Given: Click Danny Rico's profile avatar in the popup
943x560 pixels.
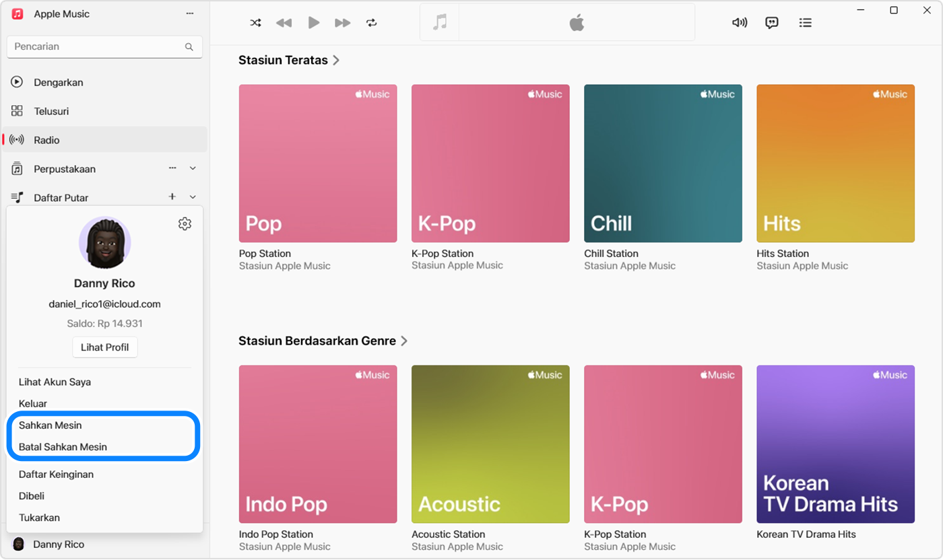Looking at the screenshot, I should (104, 243).
